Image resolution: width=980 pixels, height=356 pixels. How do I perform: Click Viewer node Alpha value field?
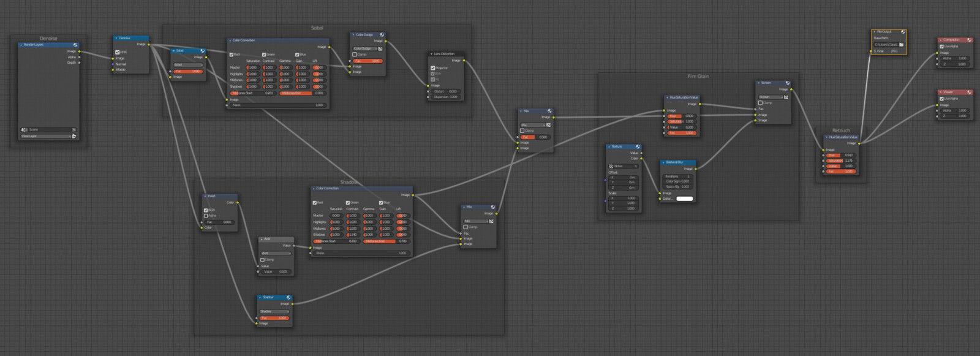click(x=955, y=110)
